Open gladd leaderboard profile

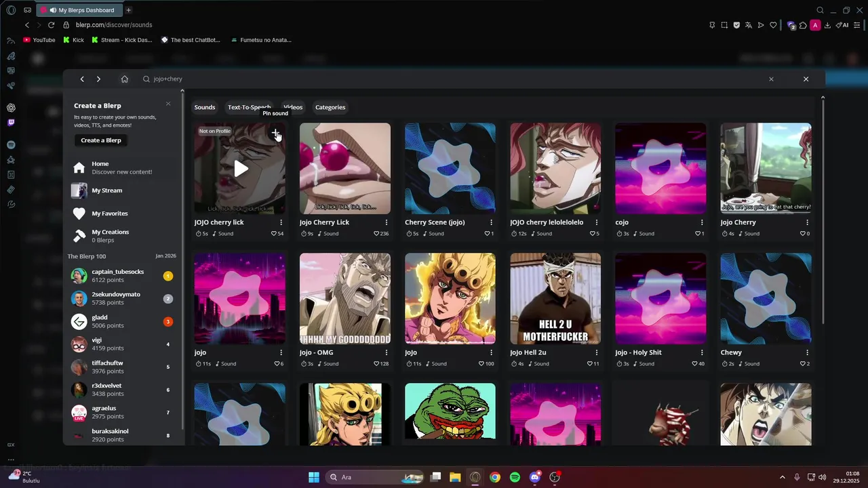(122, 321)
